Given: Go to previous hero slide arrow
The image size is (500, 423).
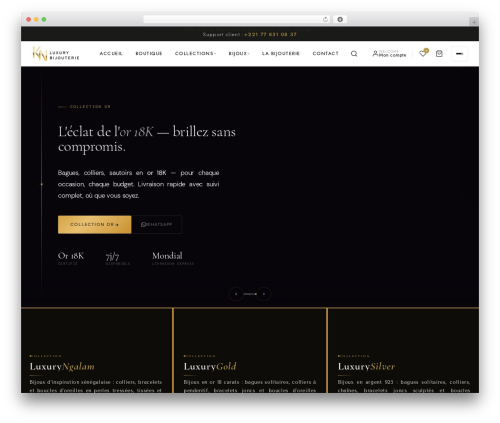Looking at the screenshot, I should click(236, 294).
